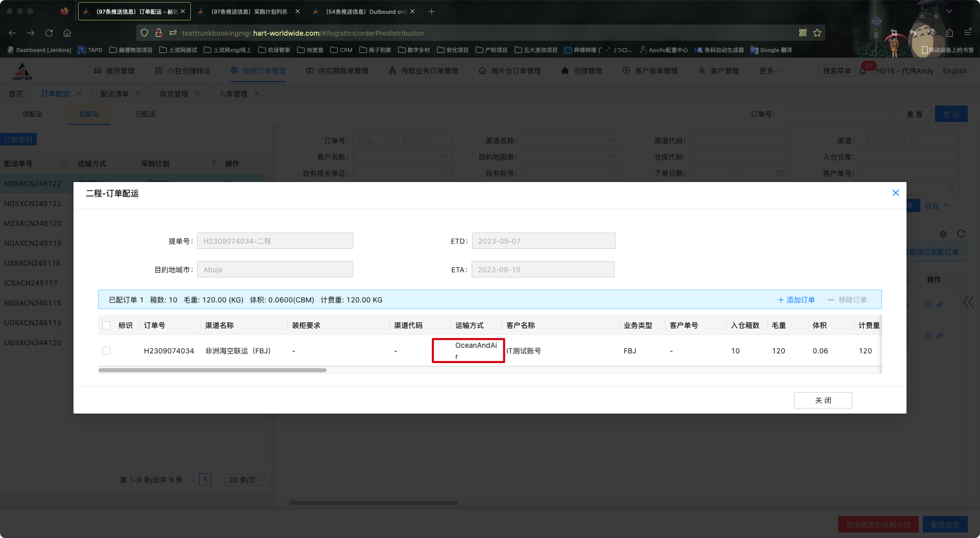The height and width of the screenshot is (538, 980).
Task: Click the search icon beside 配运单号
Action: [x=64, y=163]
